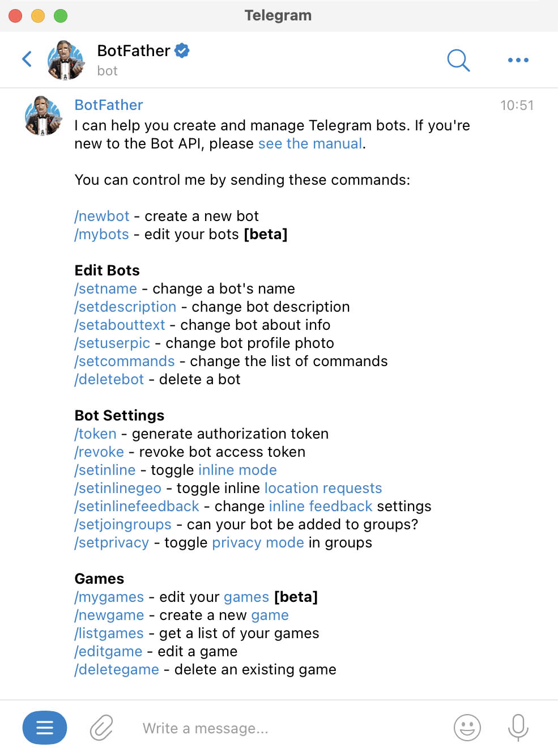This screenshot has height=756, width=558.
Task: Click the back arrow in chat header
Action: 27,59
